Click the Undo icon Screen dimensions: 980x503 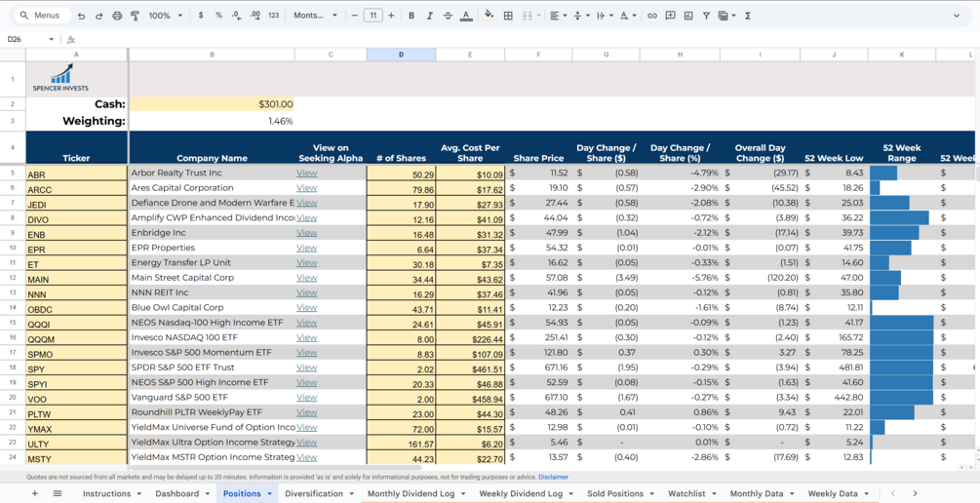(81, 16)
